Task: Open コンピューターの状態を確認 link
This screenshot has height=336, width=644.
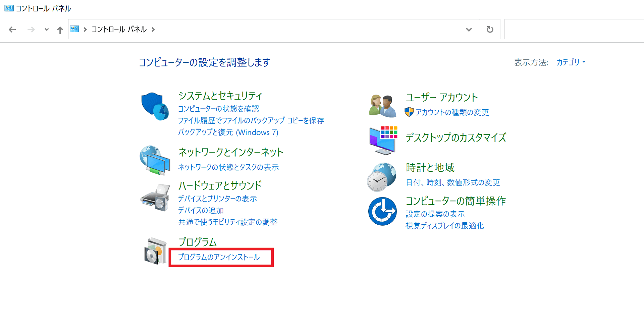Action: [218, 109]
